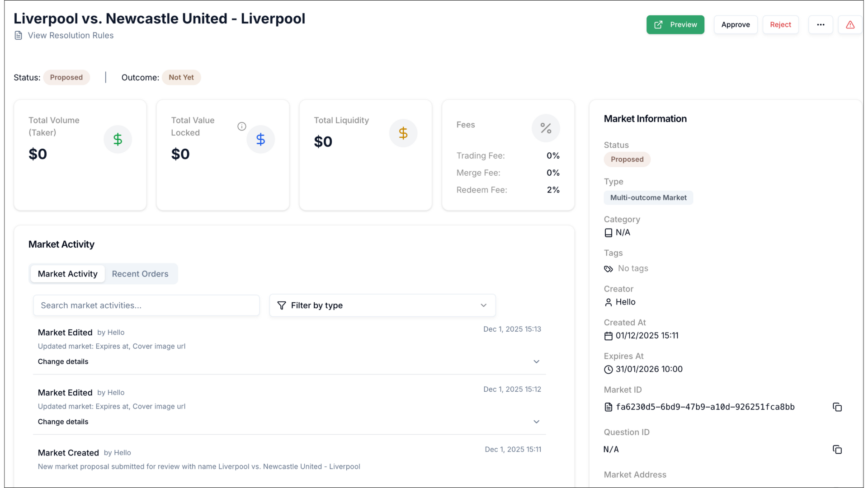Click the percent icon in Fees card
868x488 pixels.
point(546,128)
